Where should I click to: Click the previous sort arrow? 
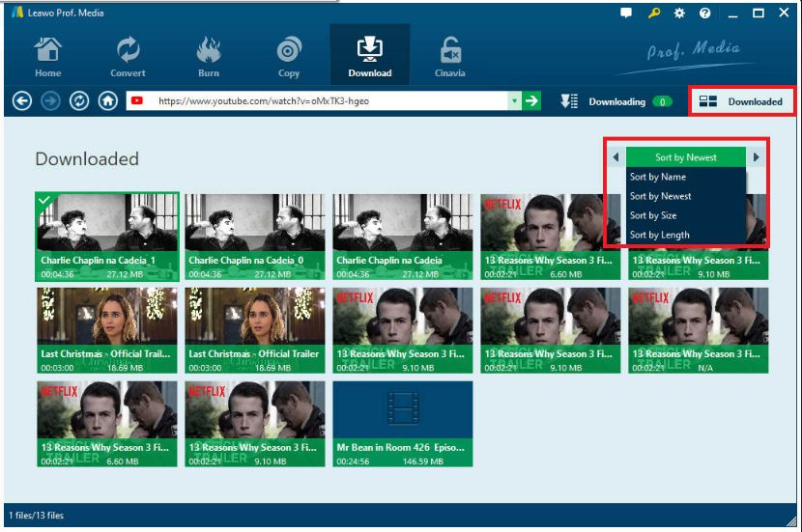coord(616,156)
